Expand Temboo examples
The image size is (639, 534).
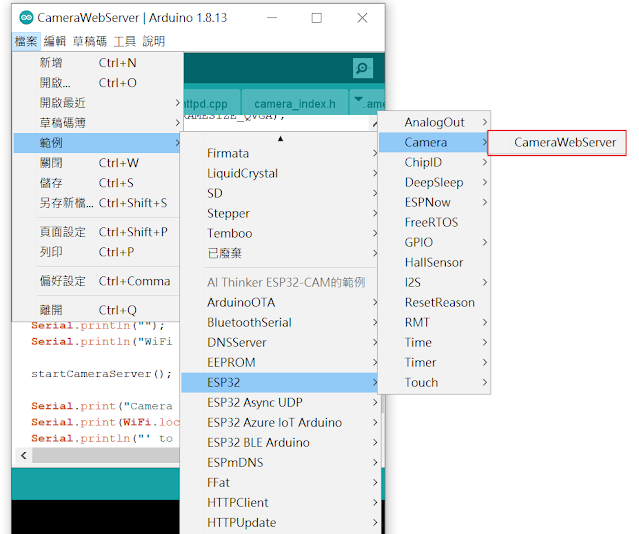click(x=280, y=233)
